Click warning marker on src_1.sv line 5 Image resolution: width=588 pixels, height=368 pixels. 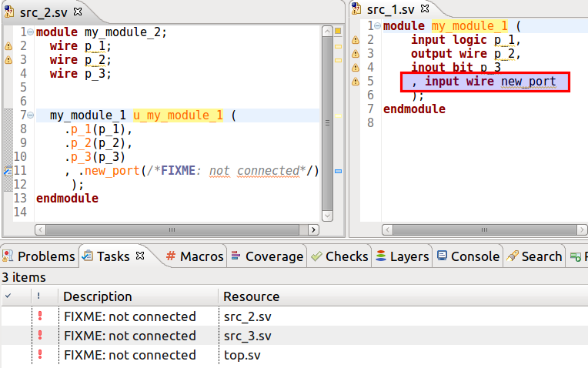pos(356,82)
